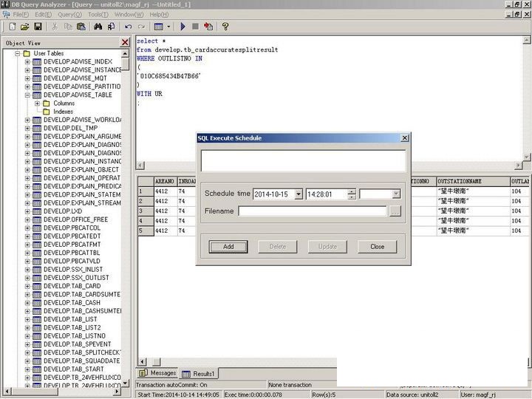Switch to the Results1 tab

click(x=199, y=374)
